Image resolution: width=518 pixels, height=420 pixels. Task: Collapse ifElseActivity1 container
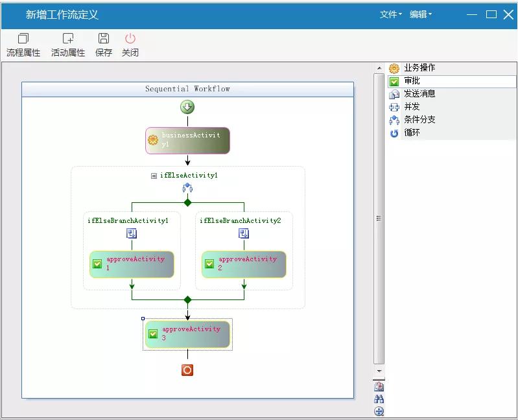pos(154,176)
